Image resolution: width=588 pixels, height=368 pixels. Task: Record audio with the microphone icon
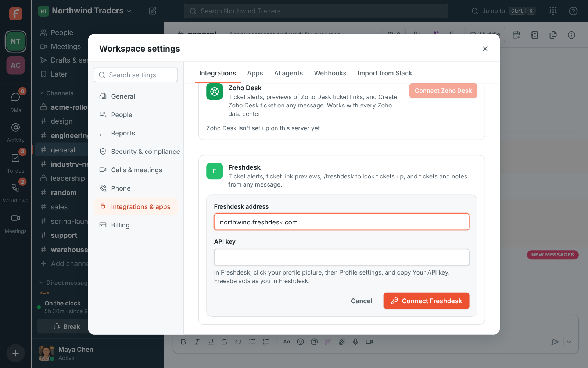pos(355,342)
